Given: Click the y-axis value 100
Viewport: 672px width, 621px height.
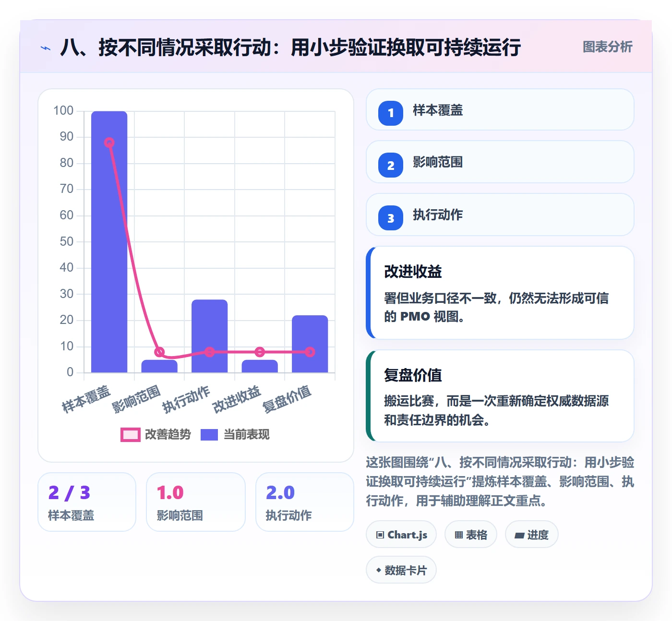Looking at the screenshot, I should (63, 111).
